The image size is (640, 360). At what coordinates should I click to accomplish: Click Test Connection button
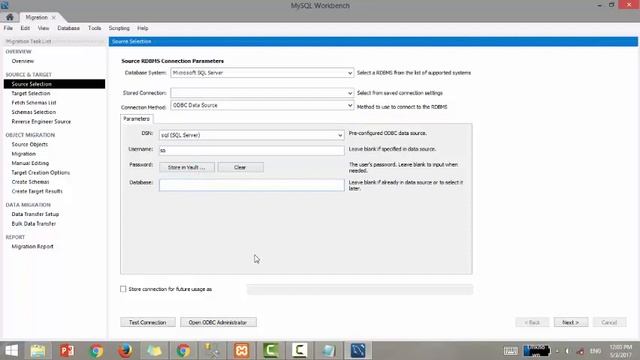pyautogui.click(x=148, y=322)
